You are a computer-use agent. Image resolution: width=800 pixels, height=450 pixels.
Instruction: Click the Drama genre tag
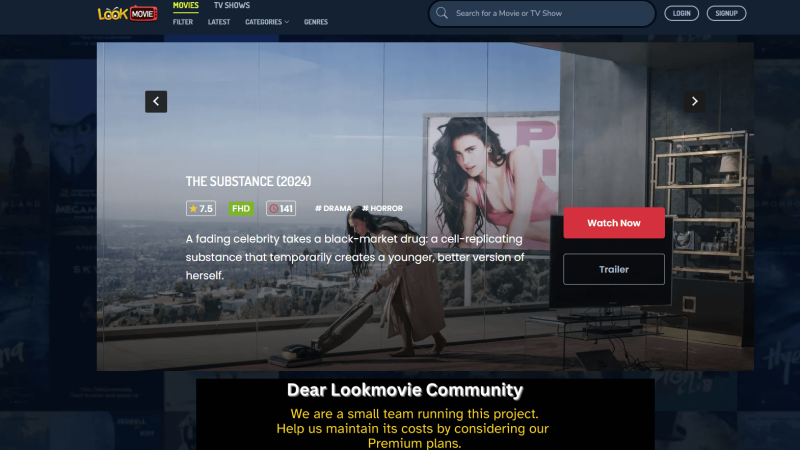tap(333, 208)
